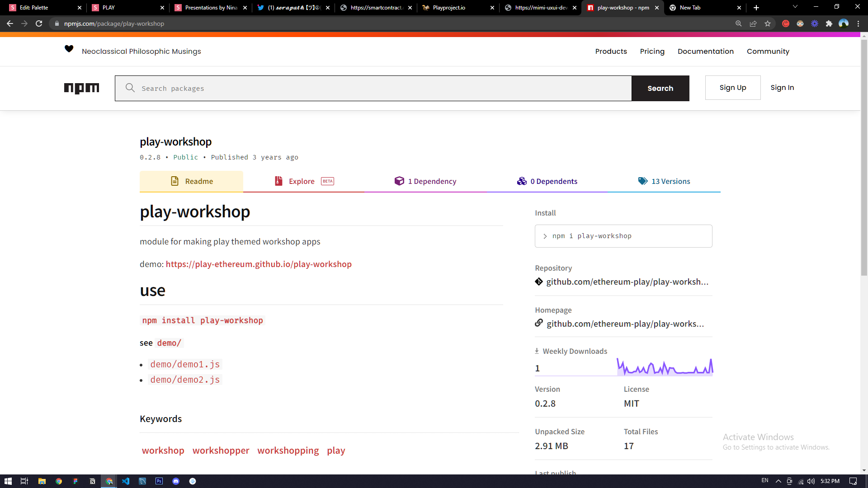Reload the current page

(39, 23)
